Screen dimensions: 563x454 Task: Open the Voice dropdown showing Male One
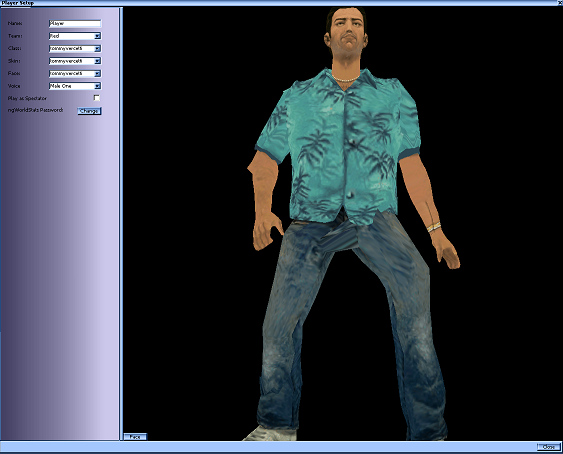pyautogui.click(x=75, y=86)
